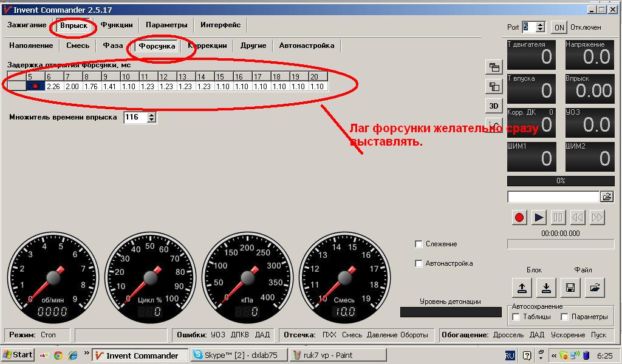This screenshot has height=364, width=622.
Task: Expand hidden system tray icons chevron
Action: coord(554,356)
